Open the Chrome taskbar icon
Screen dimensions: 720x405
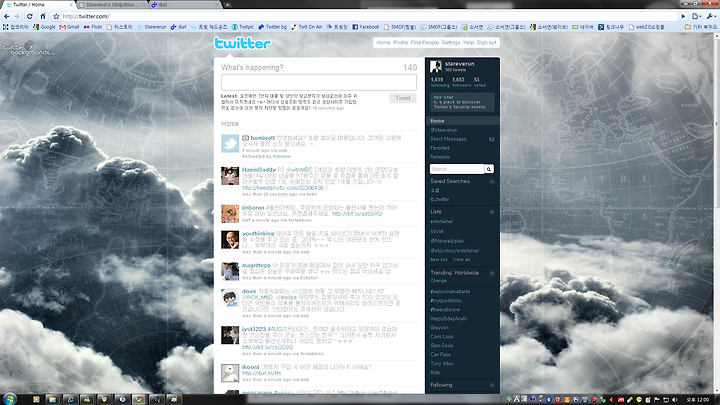coord(138,399)
